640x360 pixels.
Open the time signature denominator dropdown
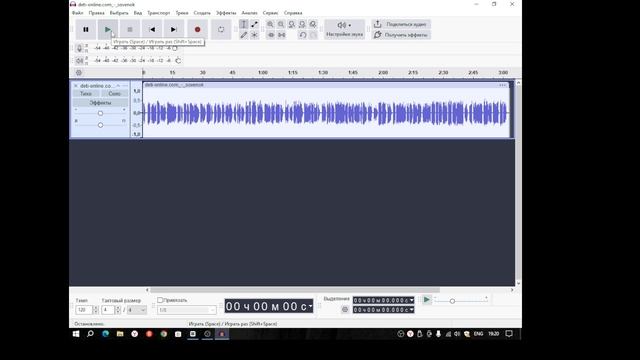[136, 310]
